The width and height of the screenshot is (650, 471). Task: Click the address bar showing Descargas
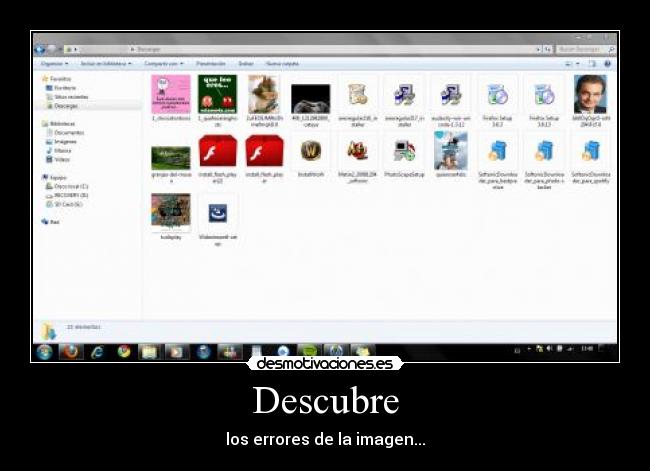click(301, 49)
